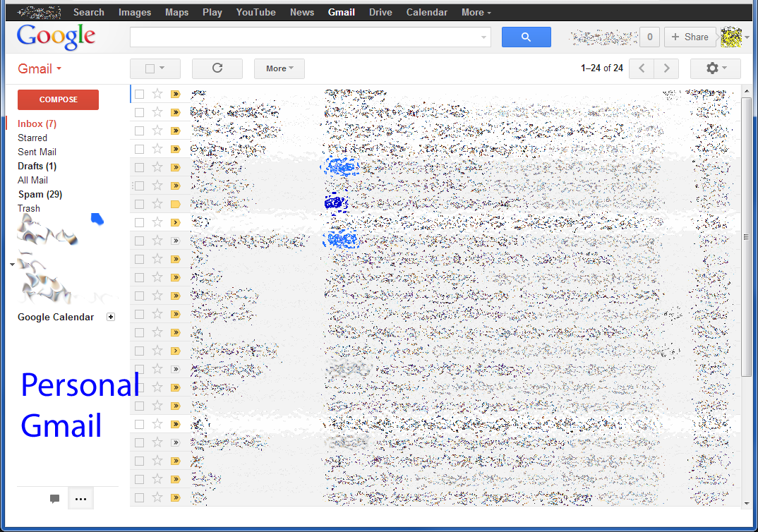Open the More menu in top black bar
This screenshot has width=758, height=532.
pos(476,13)
